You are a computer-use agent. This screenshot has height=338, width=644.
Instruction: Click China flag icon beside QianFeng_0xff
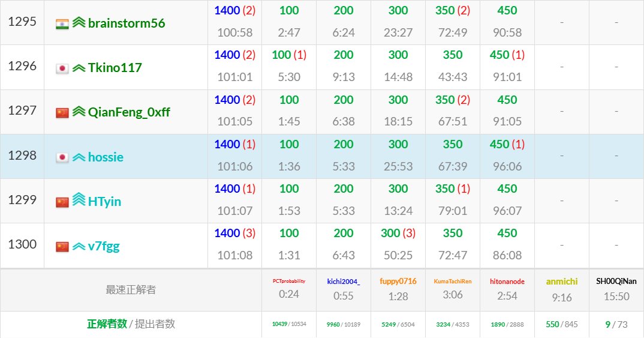[x=62, y=113]
